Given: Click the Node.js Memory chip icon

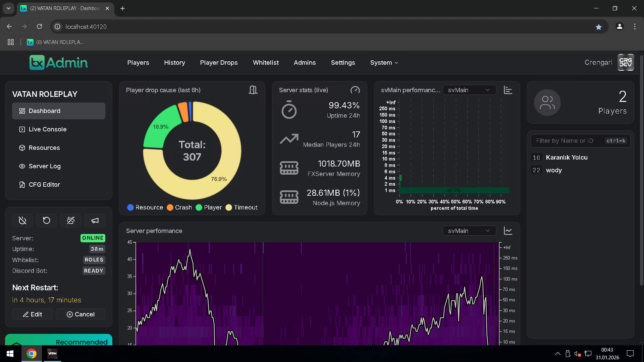Looking at the screenshot, I should click(289, 197).
